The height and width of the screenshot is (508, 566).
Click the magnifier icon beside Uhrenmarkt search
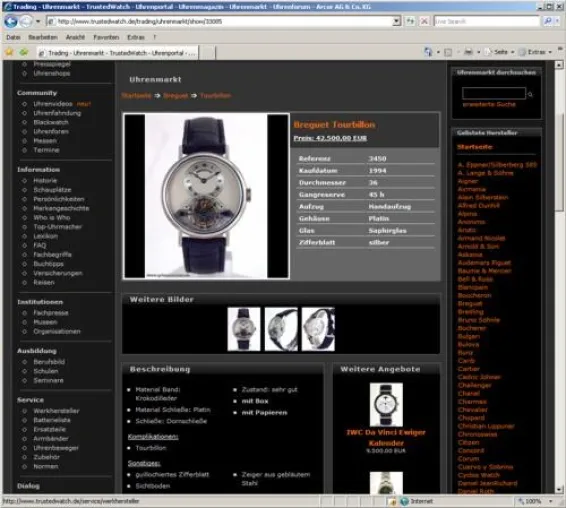click(x=530, y=94)
